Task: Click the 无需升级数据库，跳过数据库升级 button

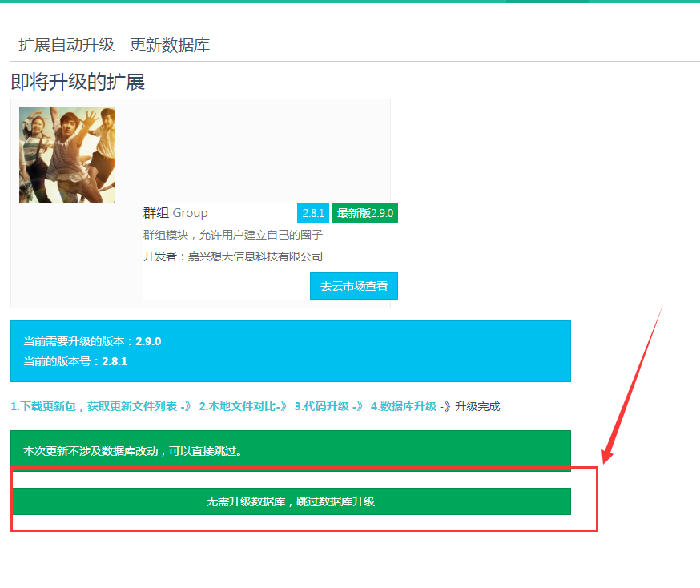Action: (x=291, y=501)
